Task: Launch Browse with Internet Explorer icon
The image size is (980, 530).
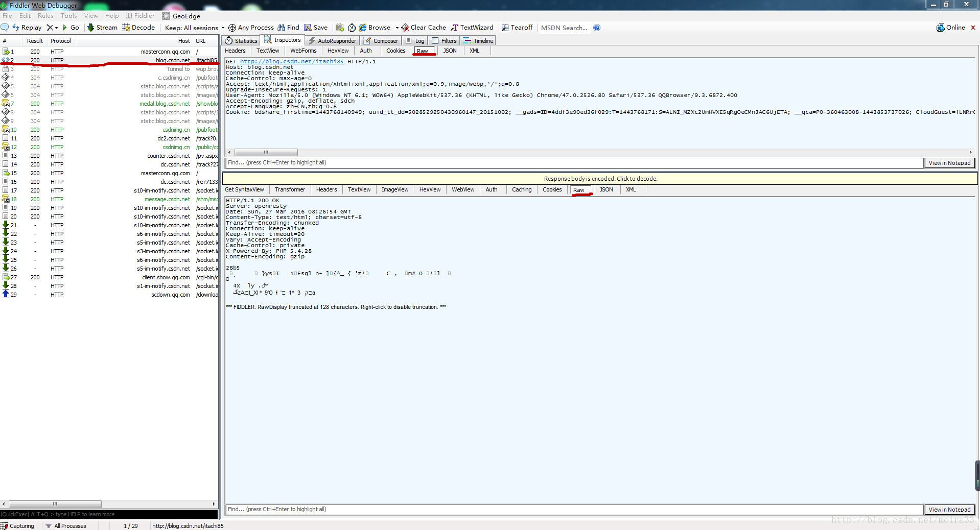Action: pos(375,28)
